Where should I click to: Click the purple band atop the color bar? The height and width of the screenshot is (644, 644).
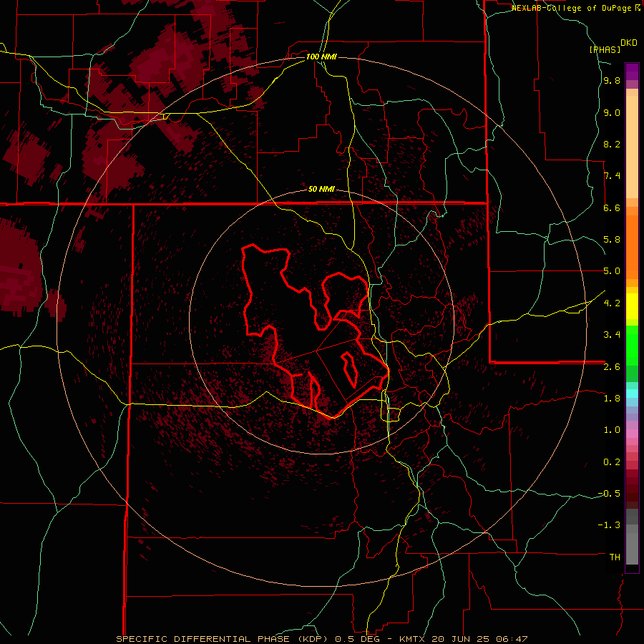[x=632, y=72]
